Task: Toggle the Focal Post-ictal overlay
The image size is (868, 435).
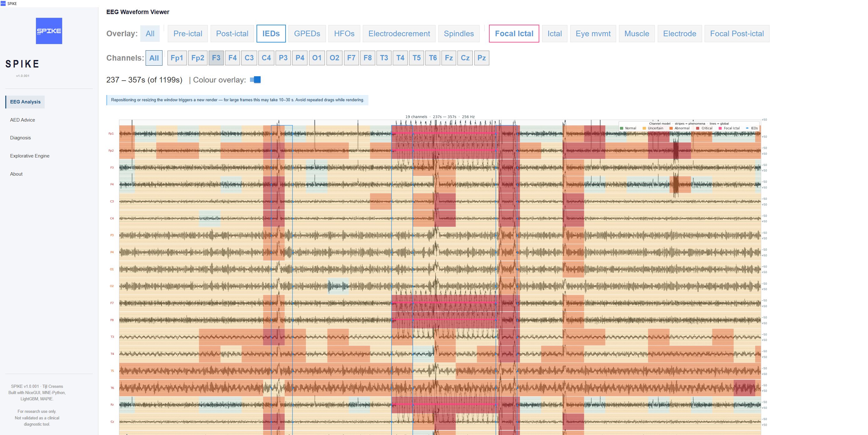Action: pos(737,34)
